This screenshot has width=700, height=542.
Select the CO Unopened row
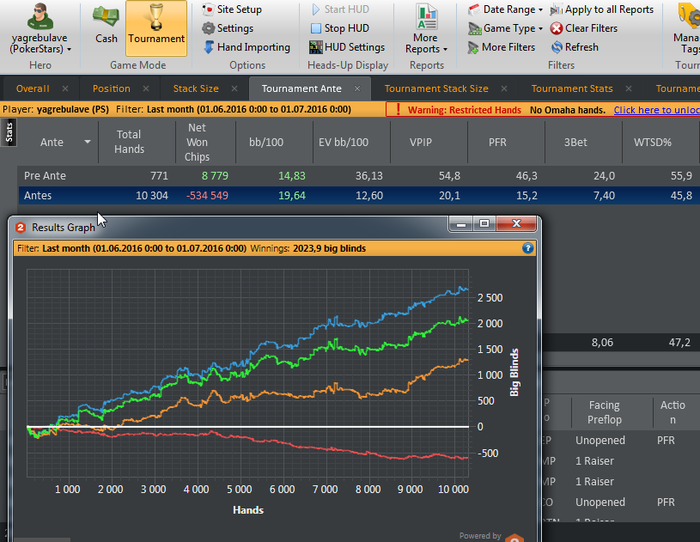(621, 502)
